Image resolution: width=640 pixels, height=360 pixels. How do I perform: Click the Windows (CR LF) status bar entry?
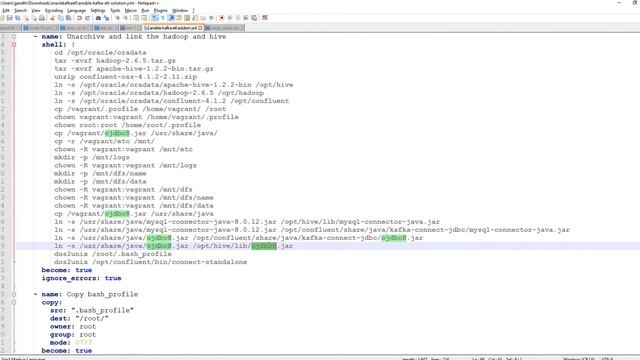[x=578, y=358]
